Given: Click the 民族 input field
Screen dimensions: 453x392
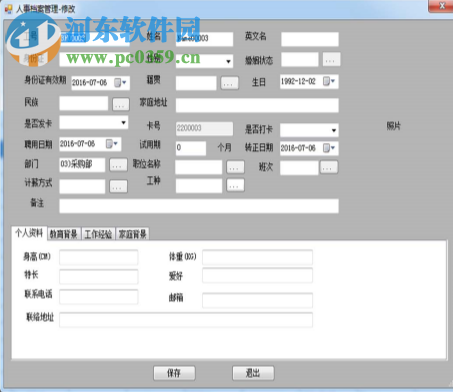Looking at the screenshot, I should point(84,103).
